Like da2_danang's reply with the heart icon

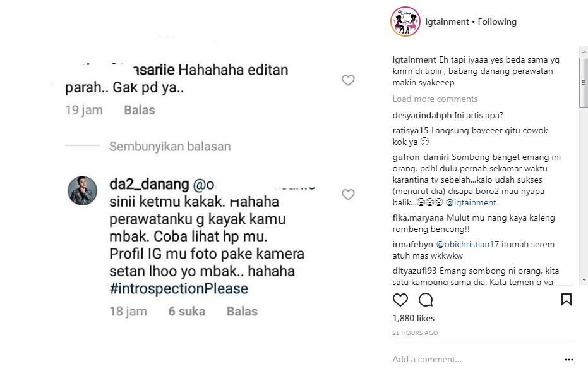point(348,195)
